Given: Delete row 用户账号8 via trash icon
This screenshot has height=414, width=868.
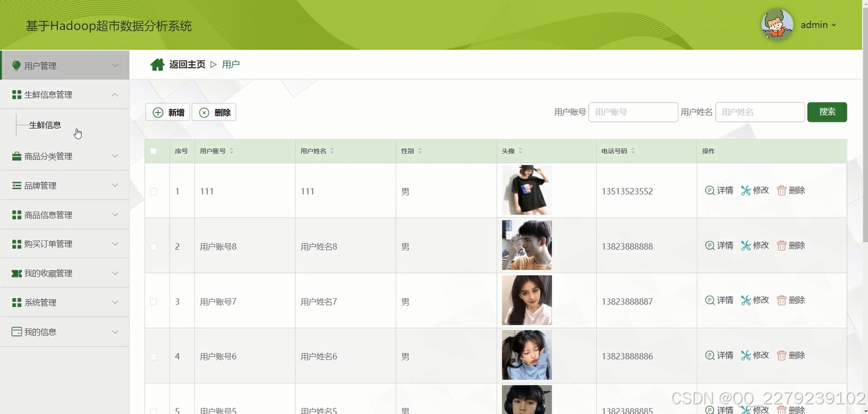Looking at the screenshot, I should (781, 245).
